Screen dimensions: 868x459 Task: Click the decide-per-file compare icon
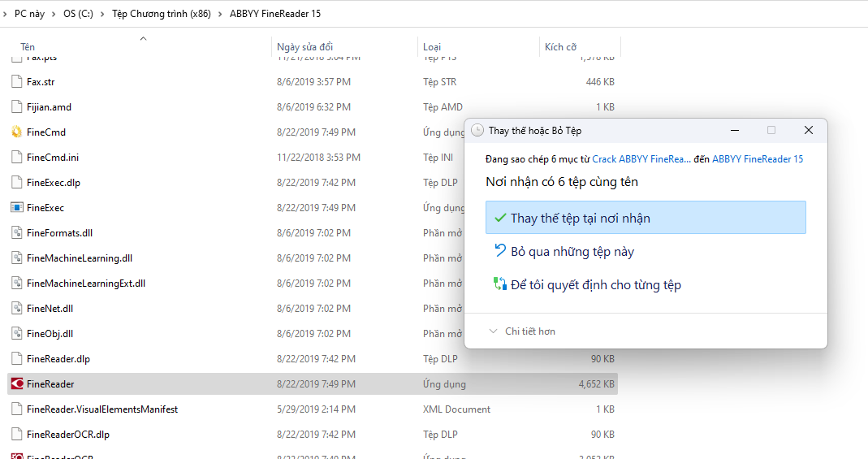click(500, 284)
